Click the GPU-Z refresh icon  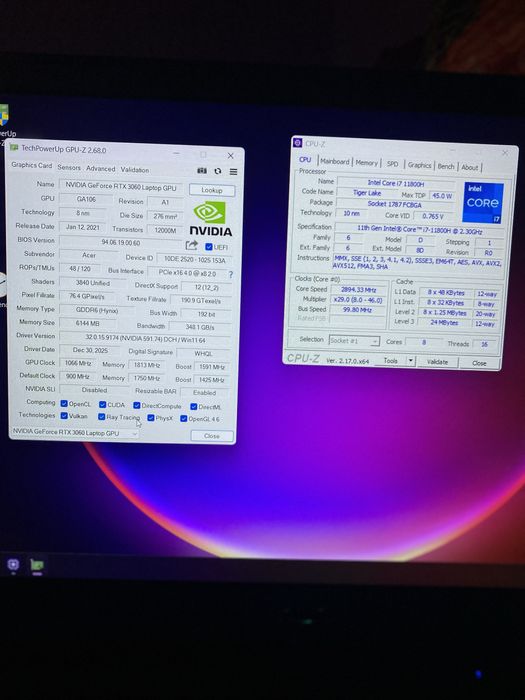(x=217, y=171)
